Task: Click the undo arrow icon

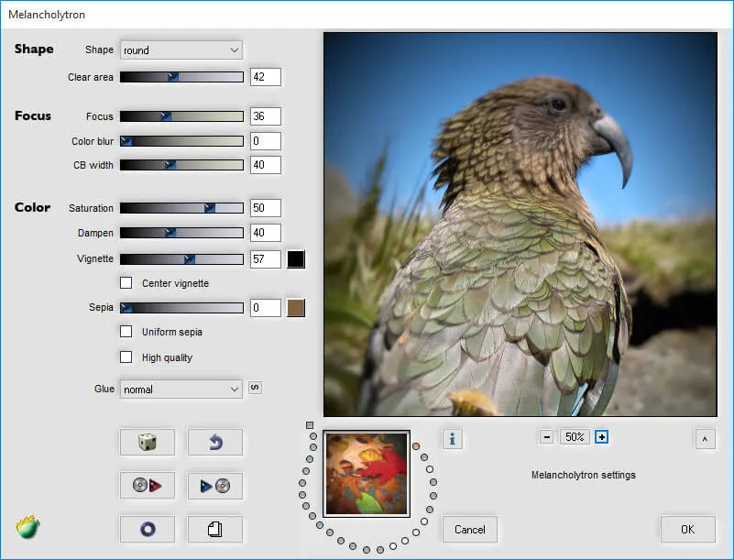Action: pos(214,442)
